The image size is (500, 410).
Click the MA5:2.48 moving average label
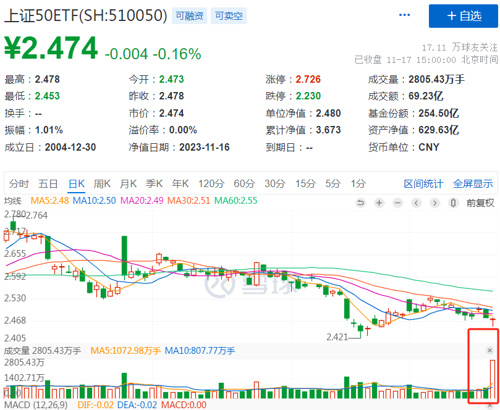[x=50, y=201]
